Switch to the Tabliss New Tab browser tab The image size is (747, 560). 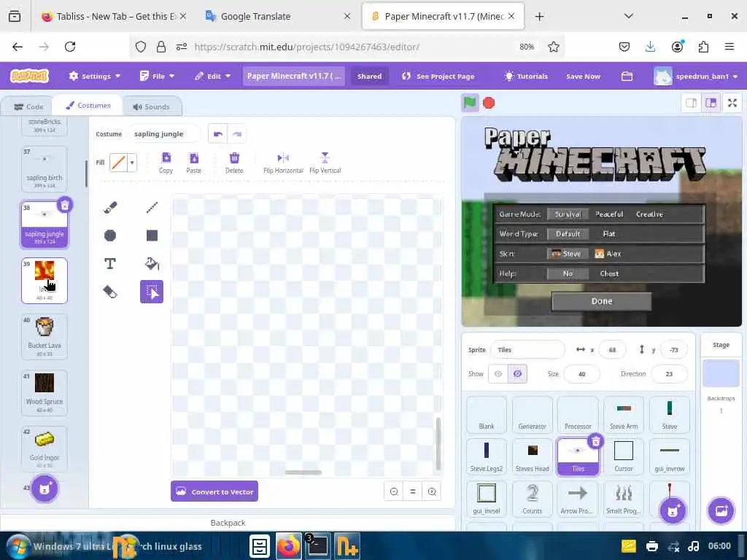coord(113,16)
